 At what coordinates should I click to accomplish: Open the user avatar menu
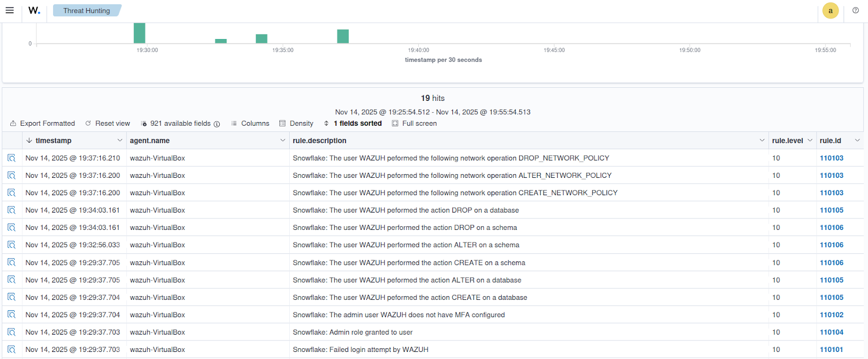pyautogui.click(x=830, y=11)
